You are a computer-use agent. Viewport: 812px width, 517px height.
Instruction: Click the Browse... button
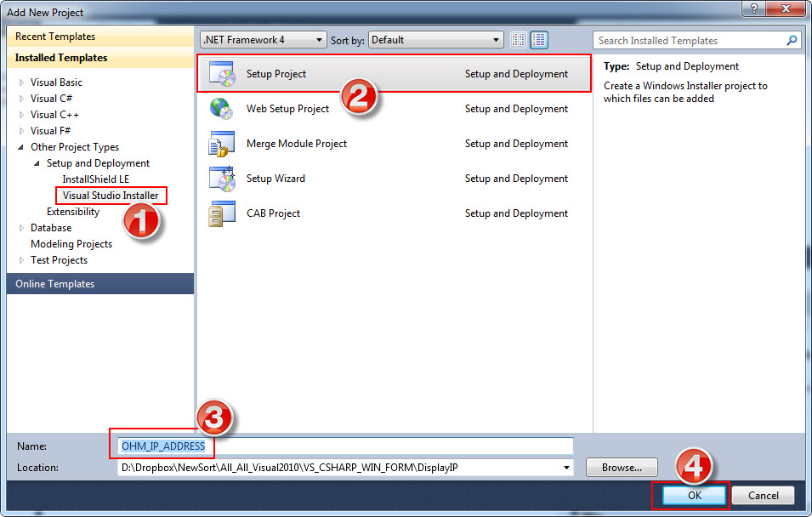(622, 468)
